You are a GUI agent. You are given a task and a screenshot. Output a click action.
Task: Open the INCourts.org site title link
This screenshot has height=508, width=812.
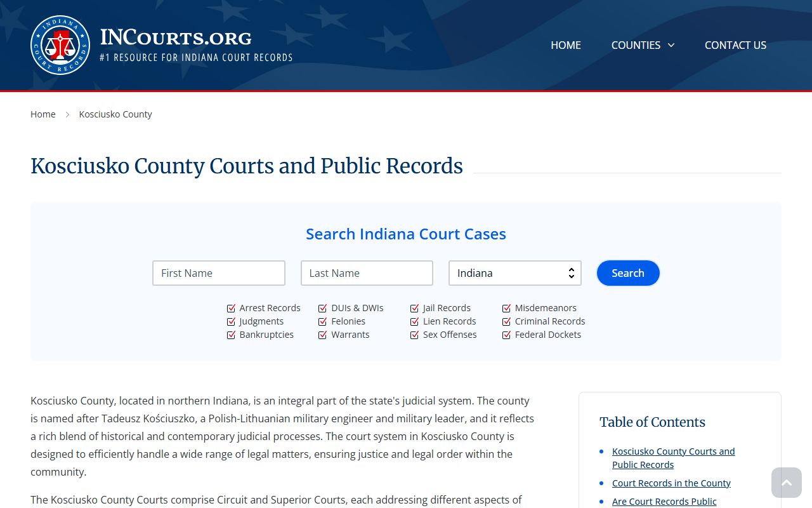click(x=176, y=37)
